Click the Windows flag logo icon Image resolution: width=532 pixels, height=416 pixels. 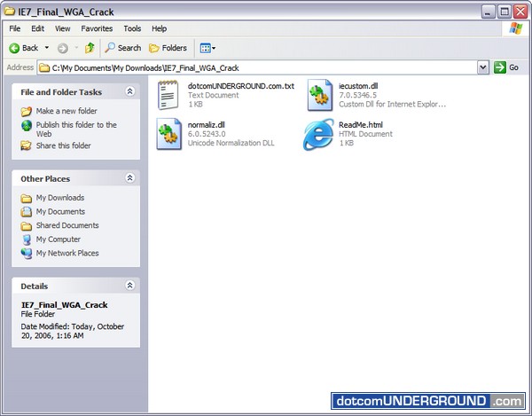[x=516, y=28]
